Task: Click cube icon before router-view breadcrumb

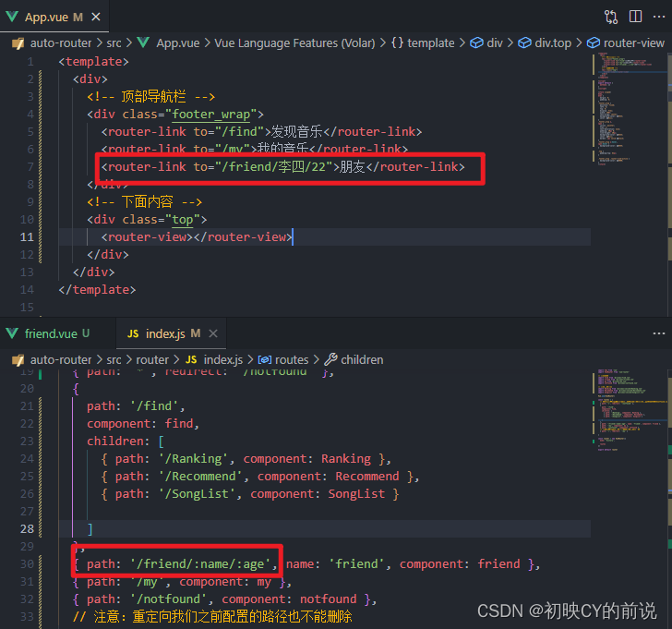Action: (594, 42)
